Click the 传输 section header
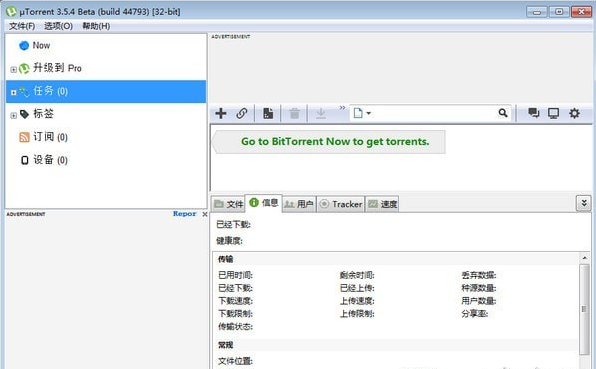The height and width of the screenshot is (369, 596). coord(225,259)
